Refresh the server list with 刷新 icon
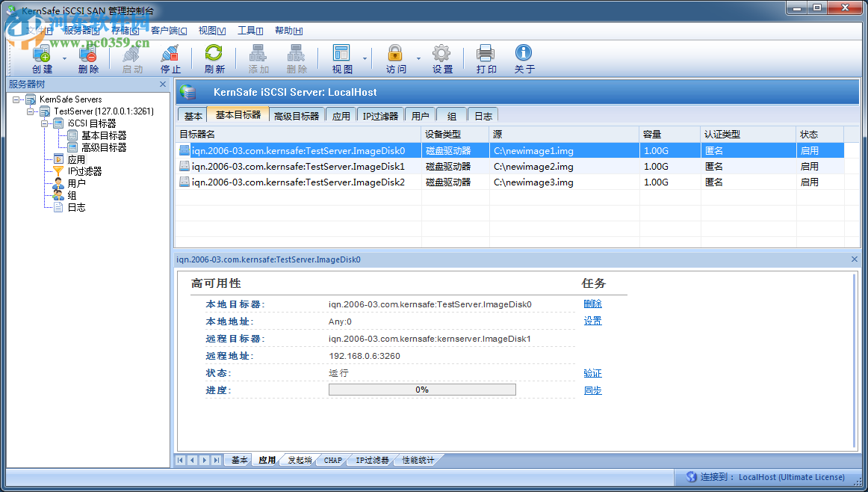Image resolution: width=868 pixels, height=492 pixels. [214, 58]
